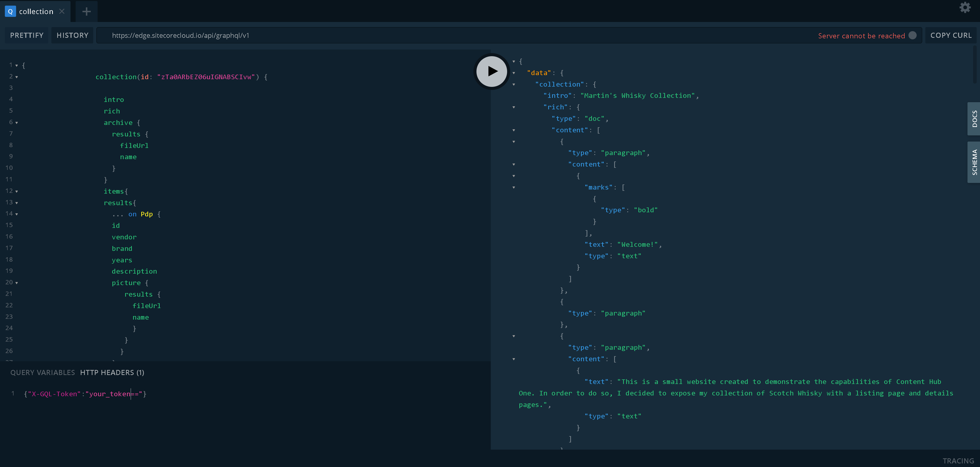Switch to the QUERY VARIABLES tab
Screen dimensions: 980x467
coord(43,372)
